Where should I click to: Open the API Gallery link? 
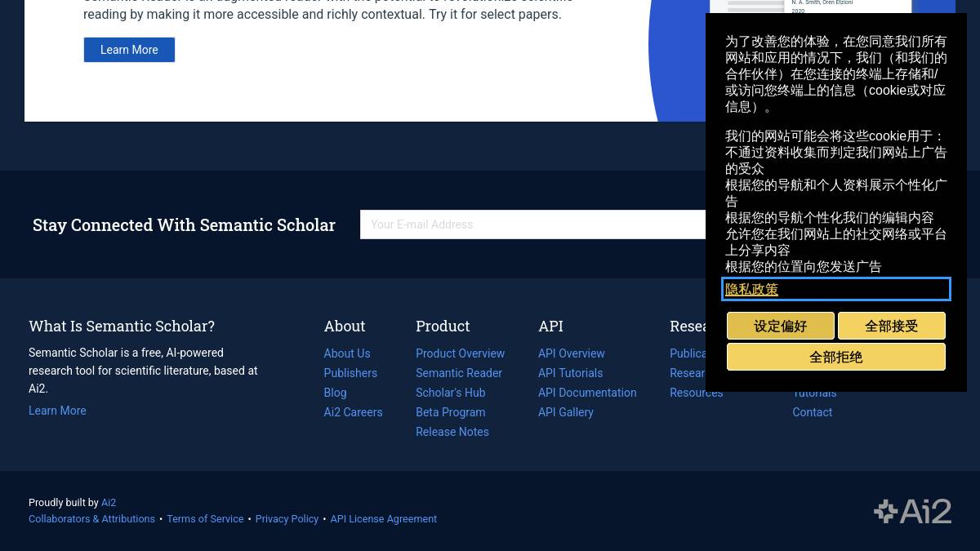pyautogui.click(x=566, y=412)
